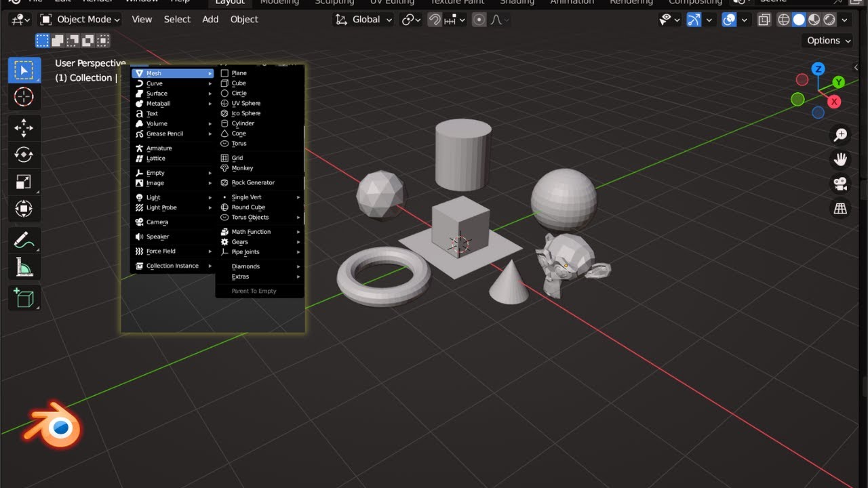Open the viewport shading options arrow
Image resolution: width=868 pixels, height=488 pixels.
pos(844,20)
